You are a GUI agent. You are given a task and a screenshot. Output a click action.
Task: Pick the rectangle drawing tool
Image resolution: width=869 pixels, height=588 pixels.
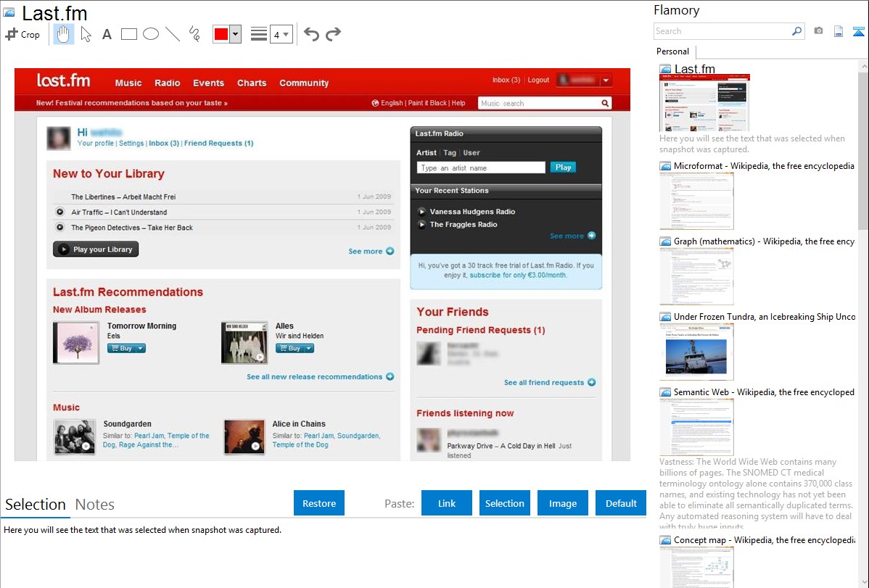pyautogui.click(x=129, y=34)
